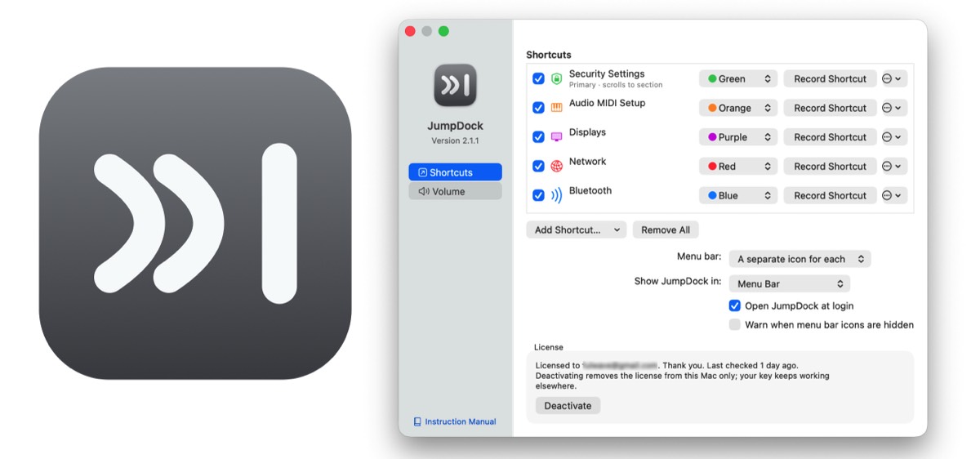Click the JumpDock name in sidebar
This screenshot has width=980, height=459.
pyautogui.click(x=456, y=126)
